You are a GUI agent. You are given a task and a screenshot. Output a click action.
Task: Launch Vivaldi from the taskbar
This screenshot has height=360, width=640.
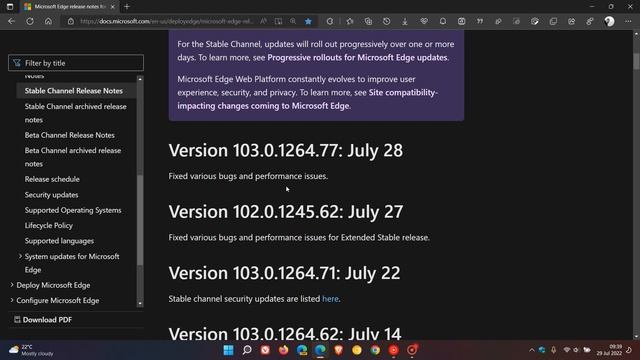tap(265, 350)
